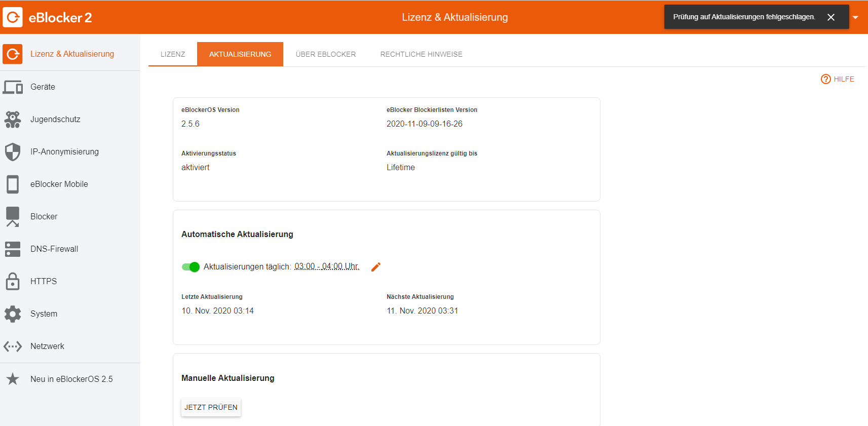
Task: Click the Netzwerk arrows icon
Action: pos(13,346)
